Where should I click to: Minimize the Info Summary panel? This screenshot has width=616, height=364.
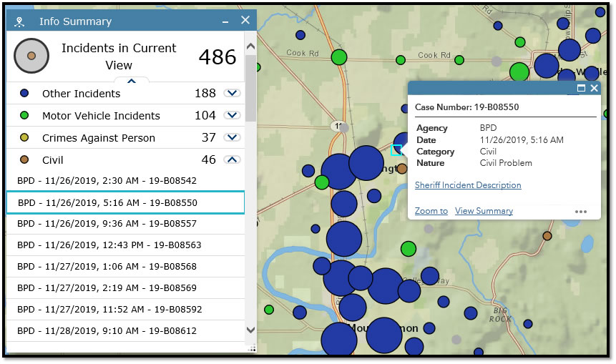pos(225,22)
